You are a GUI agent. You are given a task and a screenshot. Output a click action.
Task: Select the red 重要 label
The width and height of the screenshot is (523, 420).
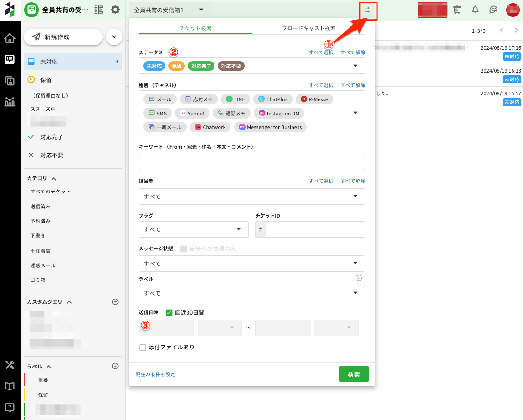[x=43, y=380]
